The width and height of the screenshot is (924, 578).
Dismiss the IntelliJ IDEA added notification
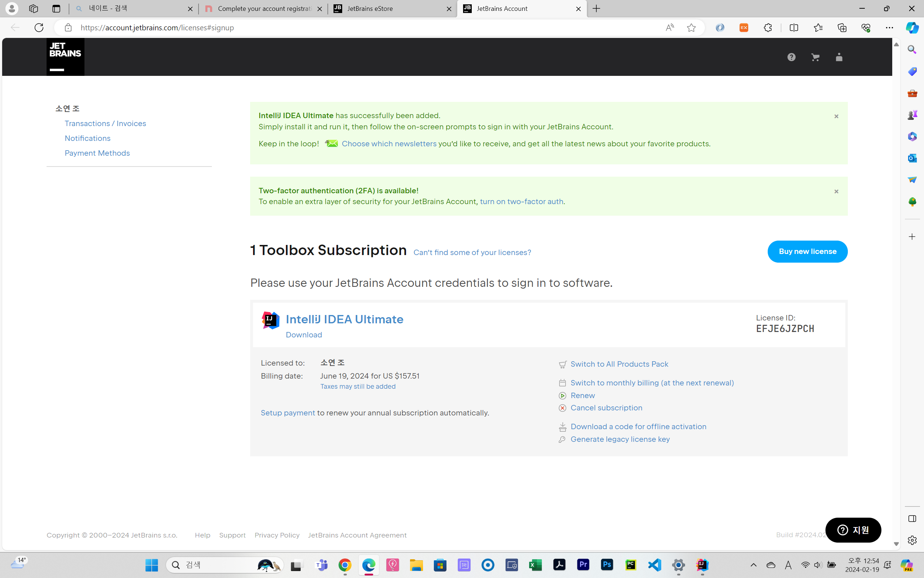836,116
